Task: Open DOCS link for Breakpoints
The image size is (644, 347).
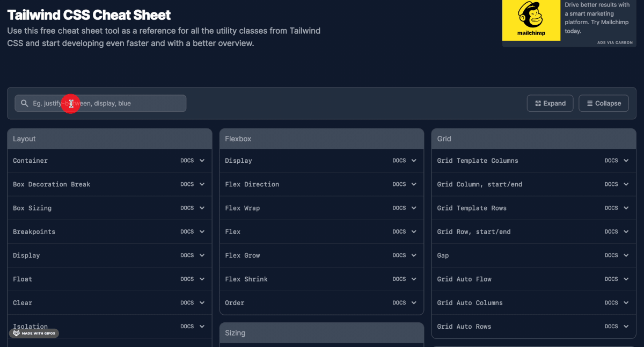Action: (187, 232)
